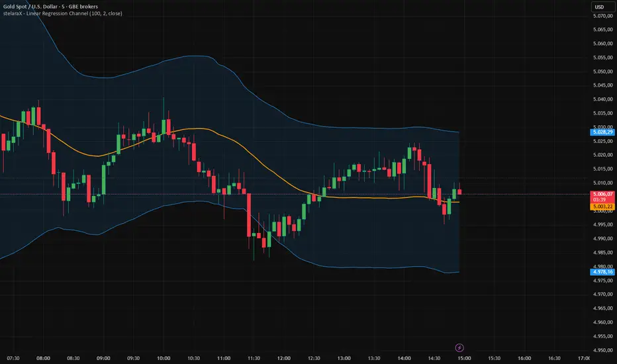Click the red 5.006,07 current price label

click(x=602, y=194)
